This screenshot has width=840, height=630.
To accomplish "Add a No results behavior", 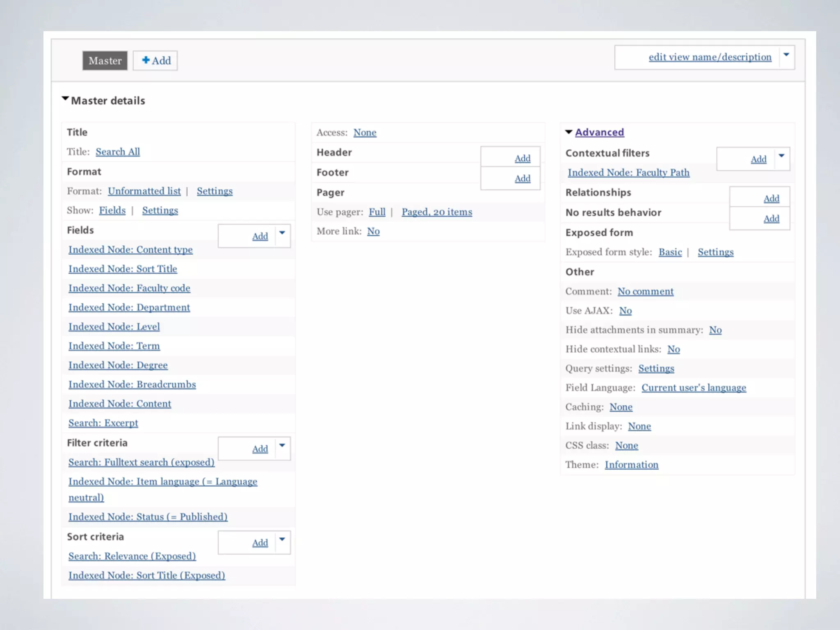I will point(771,219).
